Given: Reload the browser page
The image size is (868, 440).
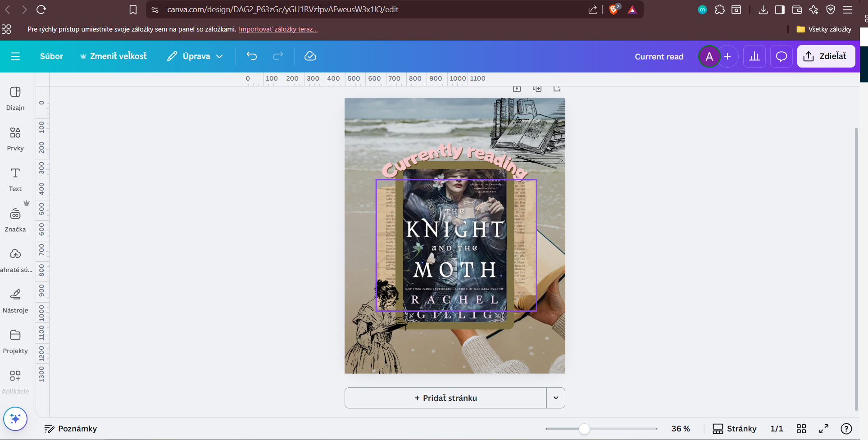Looking at the screenshot, I should pos(41,9).
